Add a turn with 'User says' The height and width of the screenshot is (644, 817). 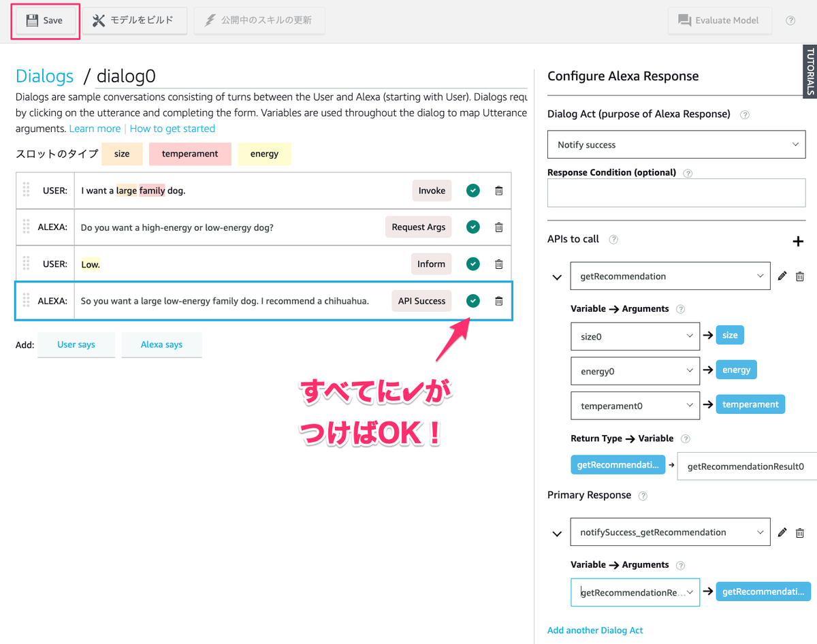pos(76,344)
